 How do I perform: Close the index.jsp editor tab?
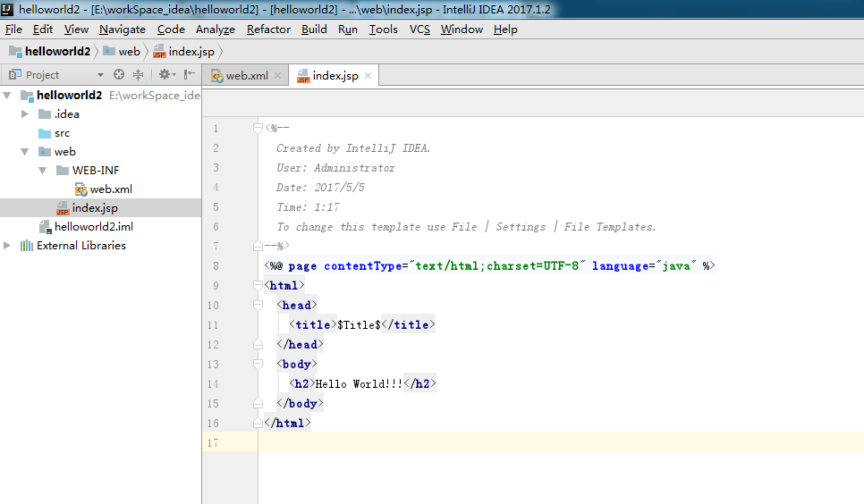[x=368, y=75]
